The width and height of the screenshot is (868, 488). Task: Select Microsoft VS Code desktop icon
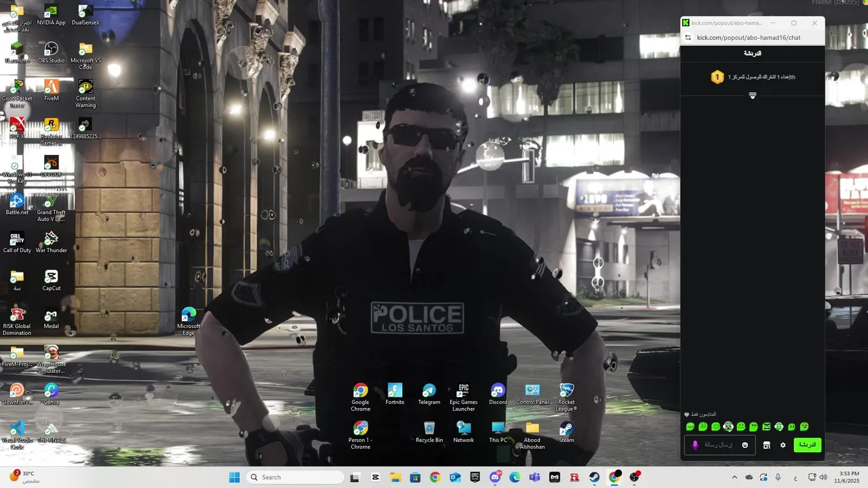click(x=85, y=56)
